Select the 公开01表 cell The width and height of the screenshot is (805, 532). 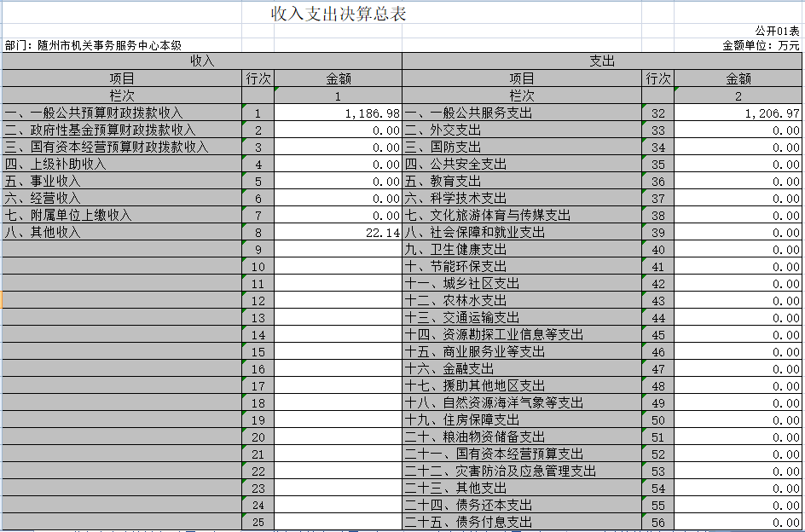777,32
